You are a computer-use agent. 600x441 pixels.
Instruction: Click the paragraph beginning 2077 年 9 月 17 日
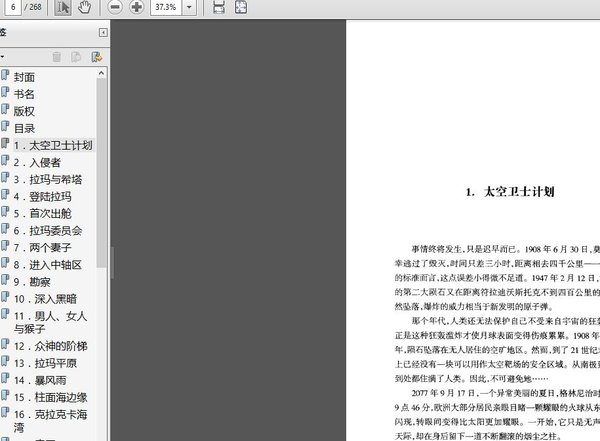click(497, 415)
